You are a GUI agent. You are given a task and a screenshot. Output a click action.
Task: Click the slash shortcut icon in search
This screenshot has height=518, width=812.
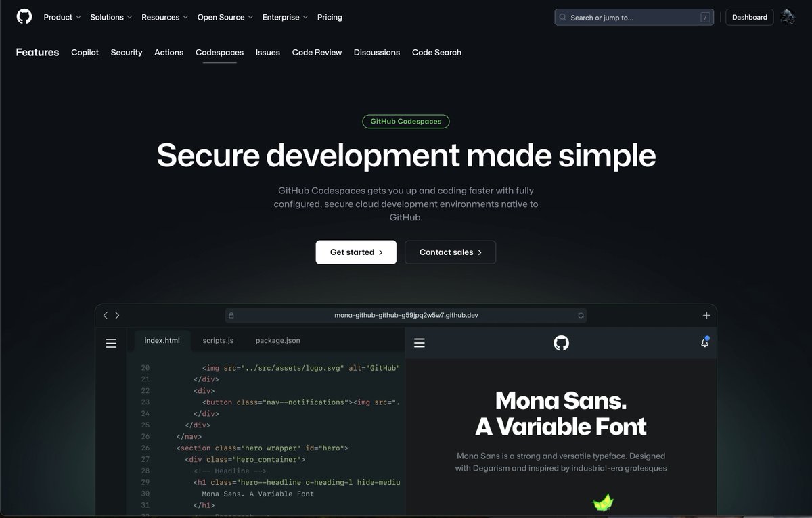click(x=706, y=18)
